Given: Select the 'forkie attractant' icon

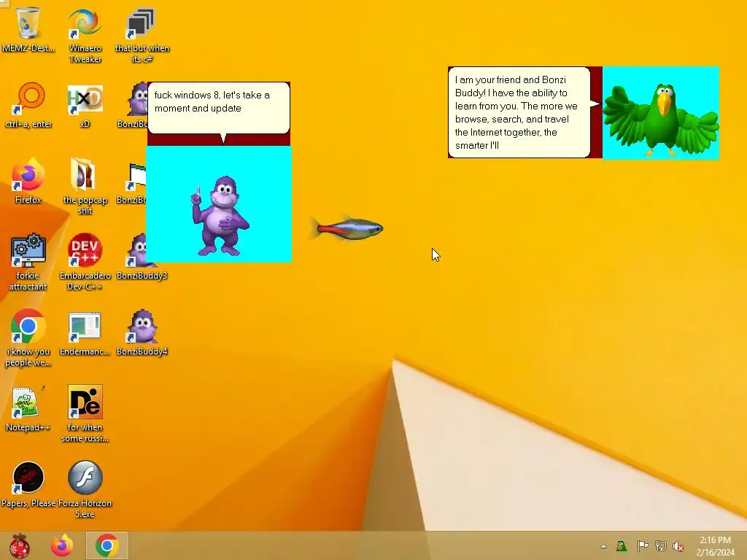Looking at the screenshot, I should [28, 262].
